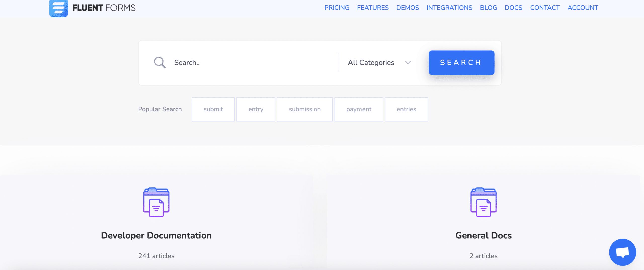Navigate to the INTEGRATIONS page
The width and height of the screenshot is (644, 270).
pos(450,8)
